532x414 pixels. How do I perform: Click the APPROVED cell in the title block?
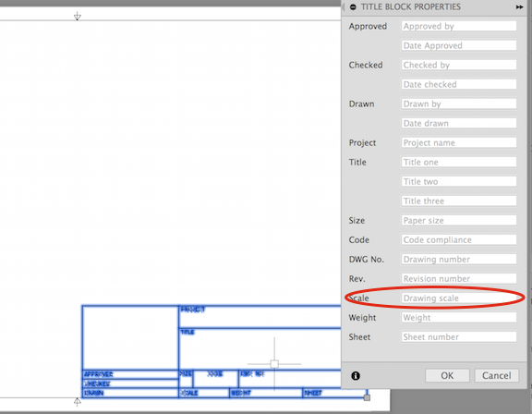[130, 374]
